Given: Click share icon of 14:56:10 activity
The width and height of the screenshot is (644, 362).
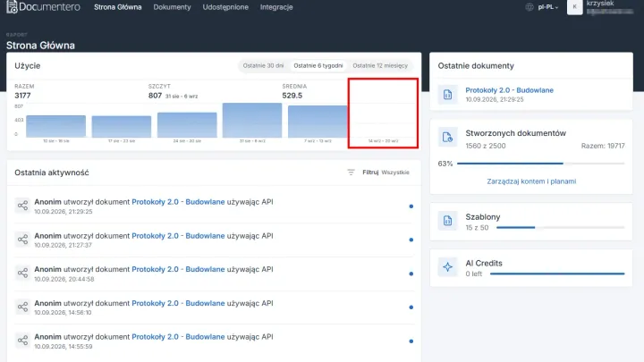Looking at the screenshot, I should pos(22,307).
